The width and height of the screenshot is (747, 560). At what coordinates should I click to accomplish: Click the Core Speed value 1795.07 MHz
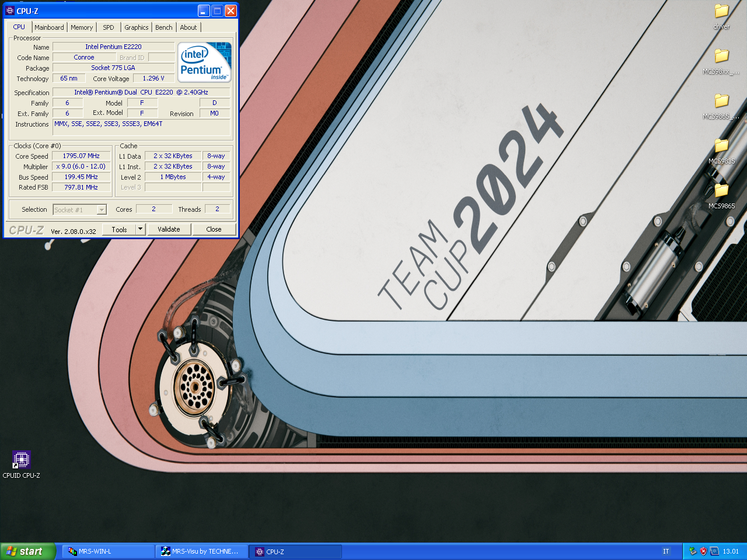click(81, 156)
